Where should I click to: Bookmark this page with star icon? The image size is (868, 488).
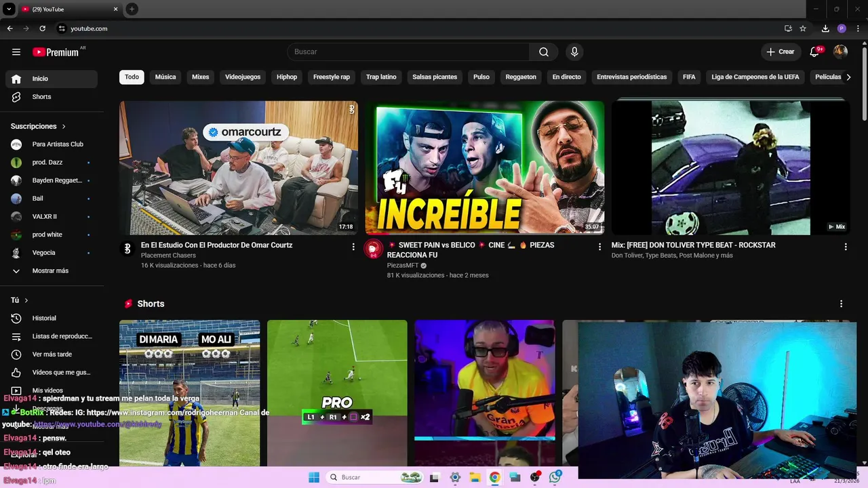click(x=803, y=28)
